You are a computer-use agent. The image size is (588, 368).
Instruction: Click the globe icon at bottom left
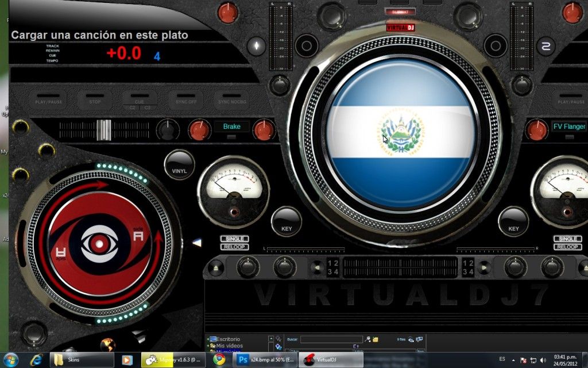click(x=107, y=344)
